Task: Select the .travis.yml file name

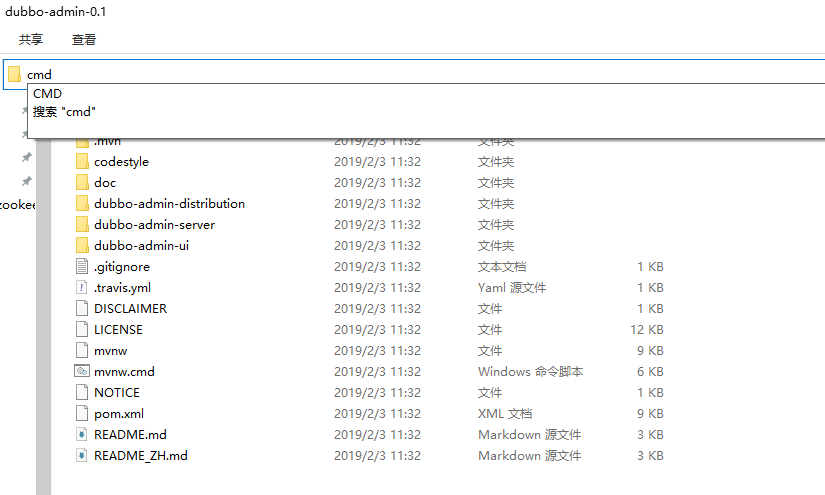Action: [123, 288]
